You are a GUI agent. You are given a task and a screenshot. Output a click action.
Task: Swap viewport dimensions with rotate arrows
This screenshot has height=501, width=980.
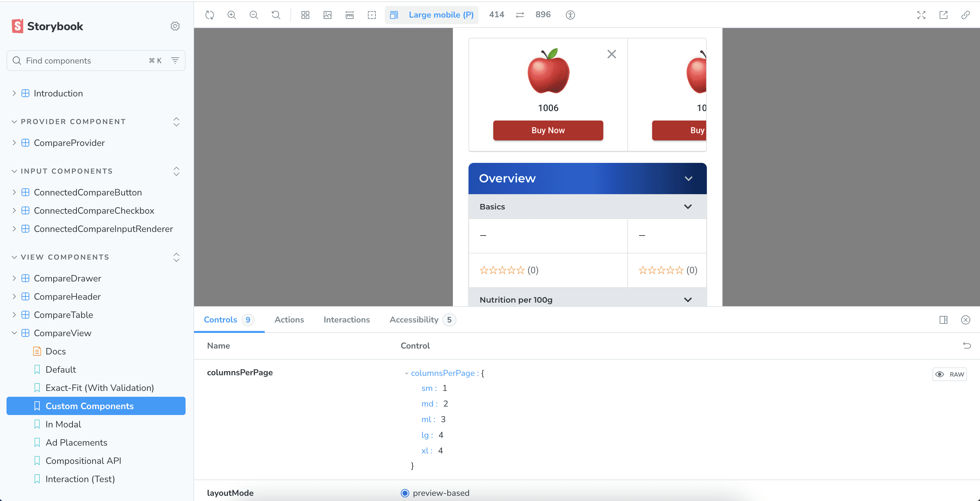click(x=520, y=15)
